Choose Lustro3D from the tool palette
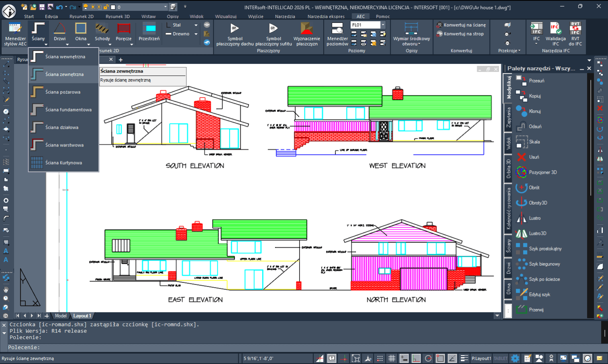This screenshot has height=364, width=608. (539, 233)
